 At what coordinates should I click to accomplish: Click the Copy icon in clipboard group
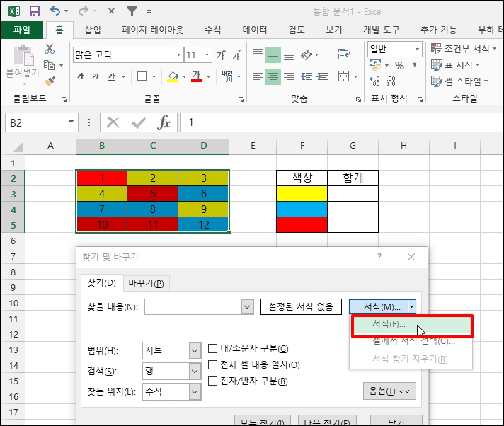[x=49, y=65]
